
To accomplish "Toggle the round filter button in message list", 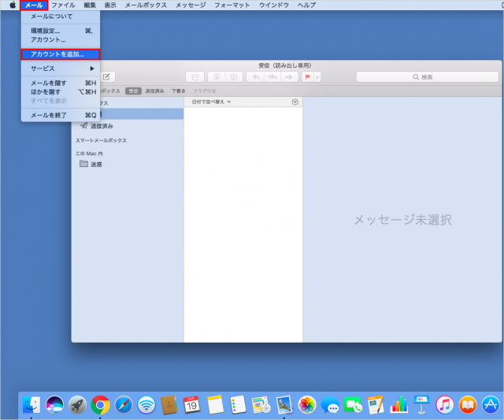I will (295, 102).
